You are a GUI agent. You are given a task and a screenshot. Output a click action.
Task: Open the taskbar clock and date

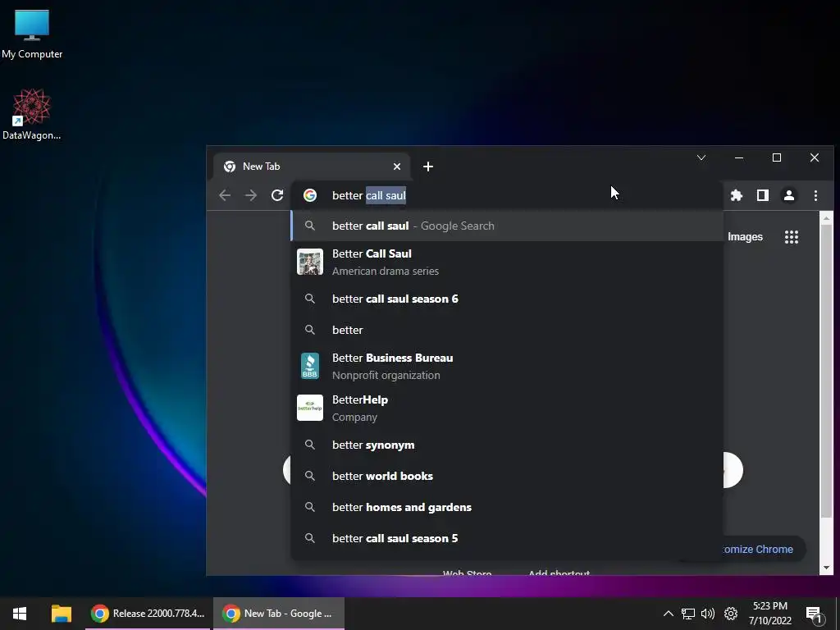point(769,614)
